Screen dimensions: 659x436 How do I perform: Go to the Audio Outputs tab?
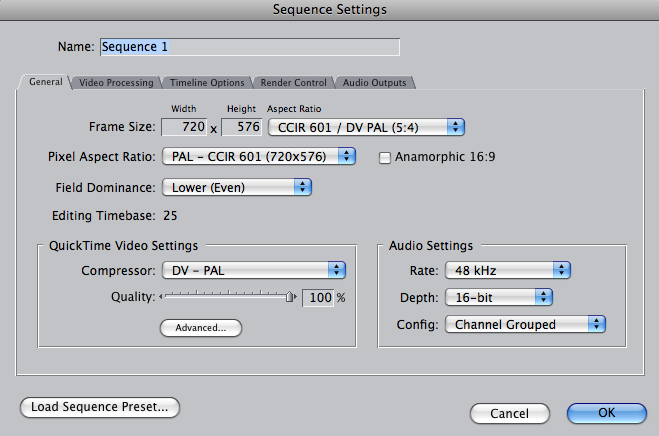coord(373,83)
